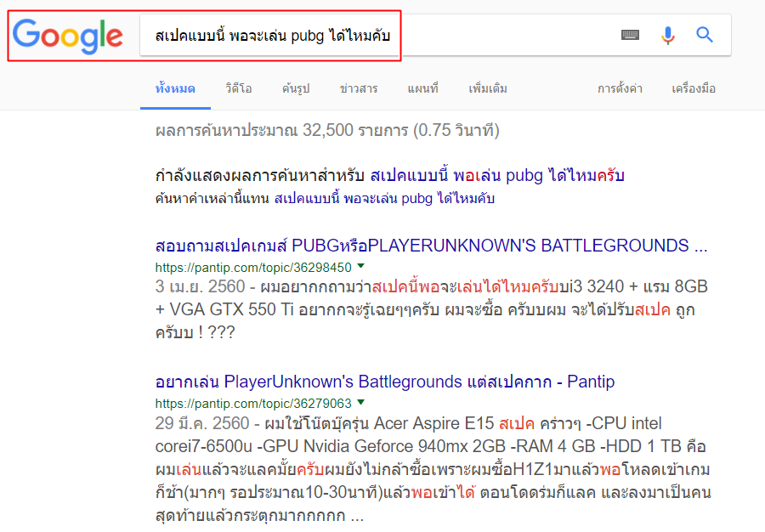
Task: Open the แผนที่ tab
Action: 423,88
